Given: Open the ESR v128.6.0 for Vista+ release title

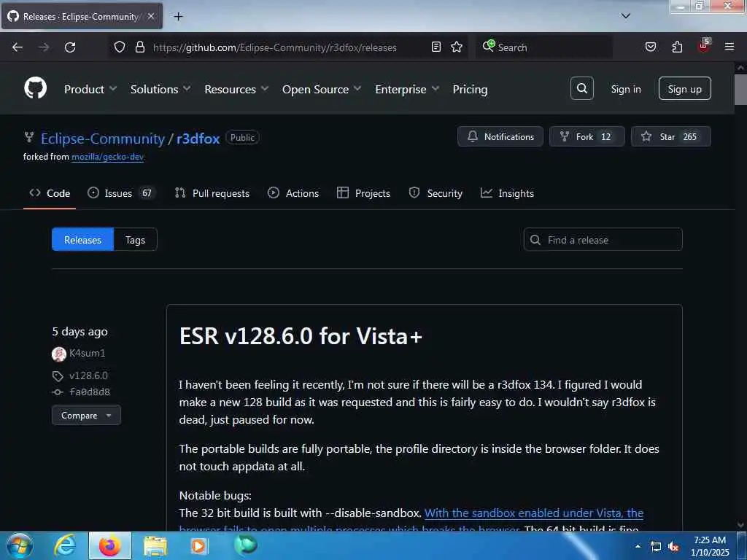Looking at the screenshot, I should (301, 336).
